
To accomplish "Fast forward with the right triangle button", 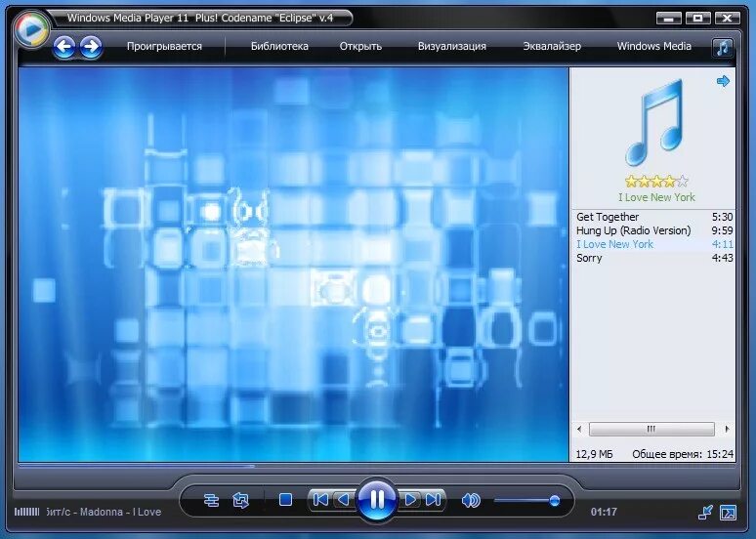I will [x=410, y=500].
